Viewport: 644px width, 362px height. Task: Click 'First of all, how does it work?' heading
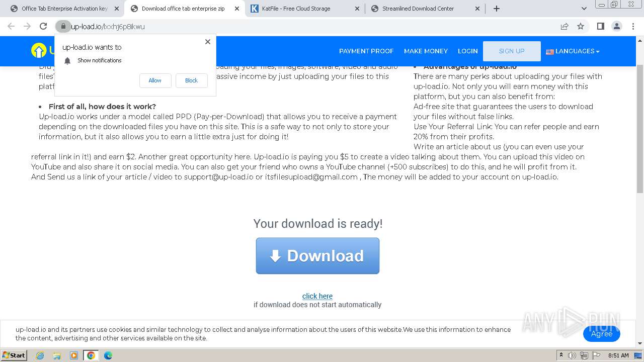102,107
